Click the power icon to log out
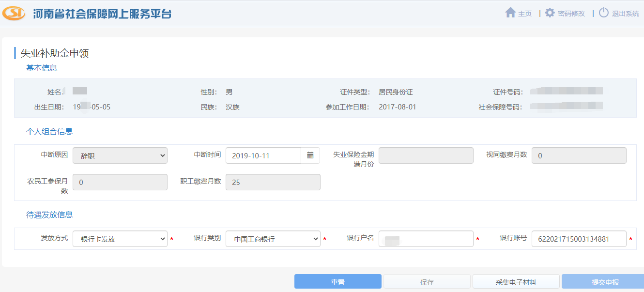The height and width of the screenshot is (292, 644). point(603,13)
